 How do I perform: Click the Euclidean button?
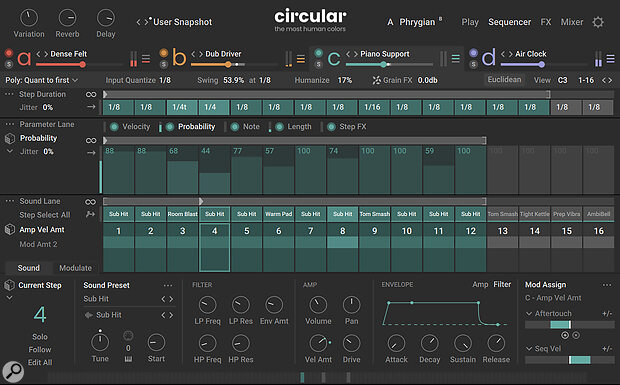click(504, 80)
